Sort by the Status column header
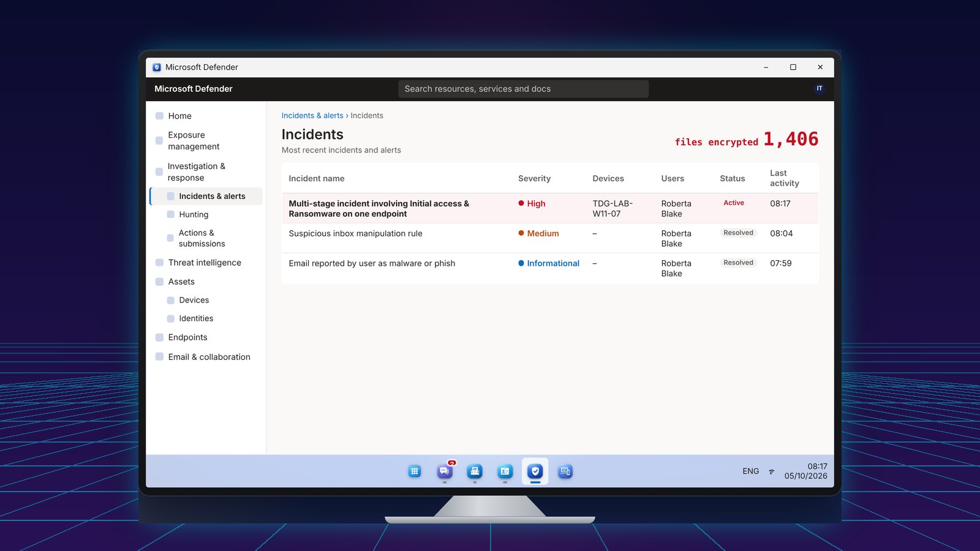Viewport: 980px width, 551px height. point(733,179)
